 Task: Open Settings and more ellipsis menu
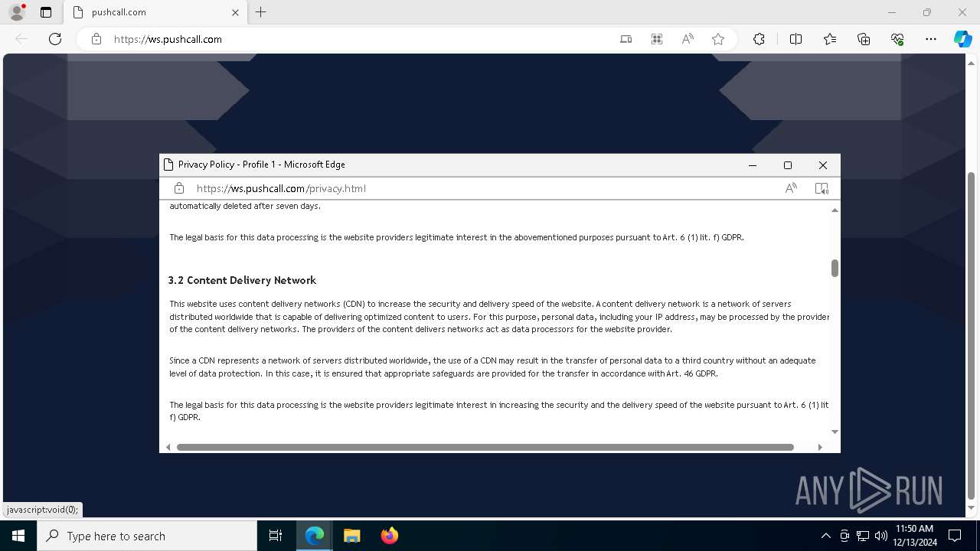[x=931, y=39]
